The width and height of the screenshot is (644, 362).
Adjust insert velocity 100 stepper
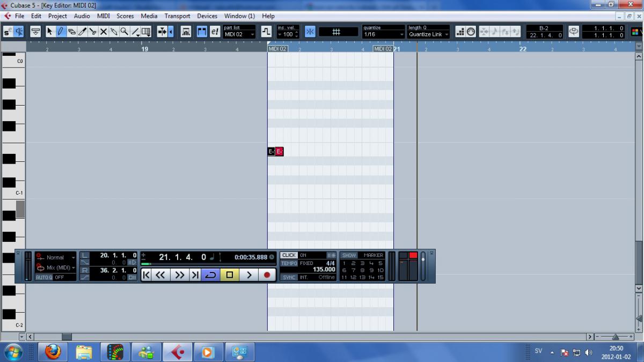pos(296,34)
